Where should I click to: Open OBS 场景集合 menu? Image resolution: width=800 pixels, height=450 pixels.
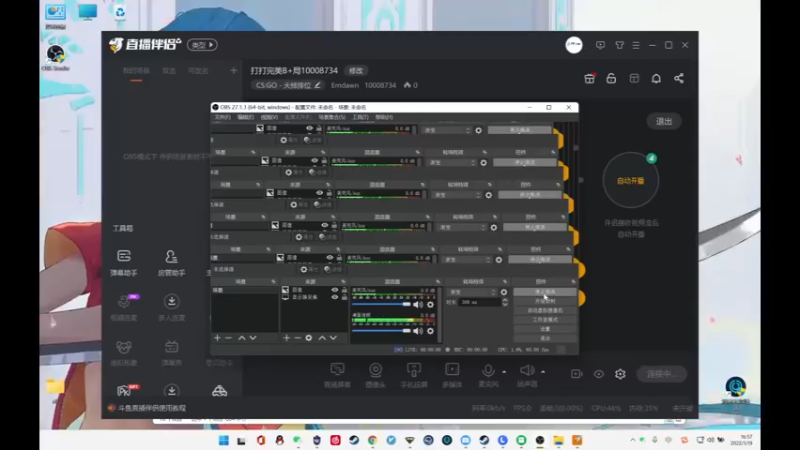point(332,117)
